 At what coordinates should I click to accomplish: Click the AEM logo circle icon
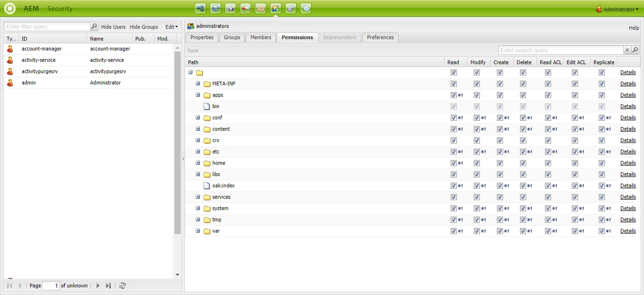(9, 8)
